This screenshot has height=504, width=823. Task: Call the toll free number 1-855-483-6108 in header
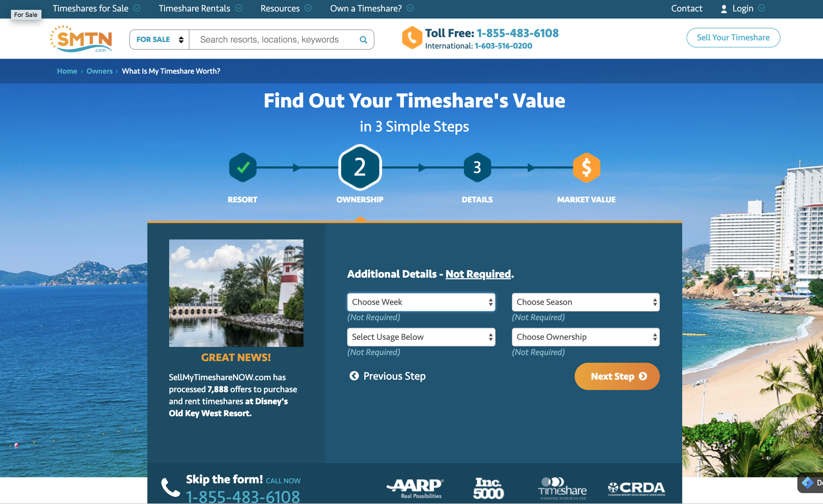pyautogui.click(x=518, y=33)
